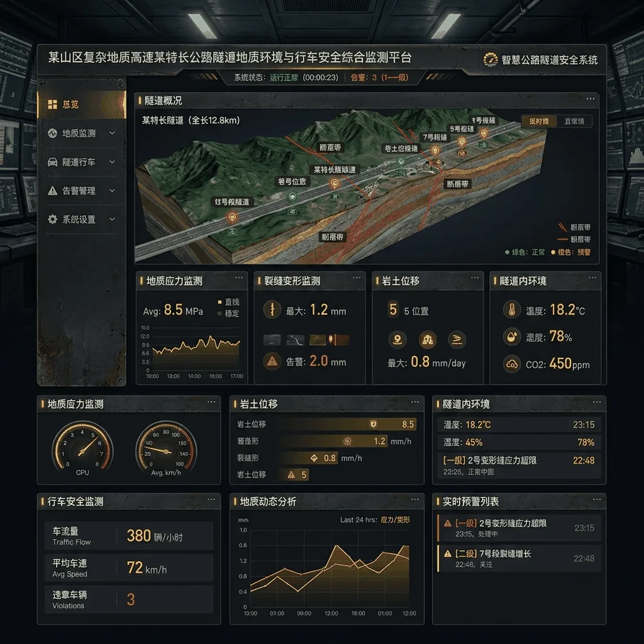This screenshot has height=644, width=644.
Task: Open more menu of 裂缝变形监测 card
Action: point(357,277)
